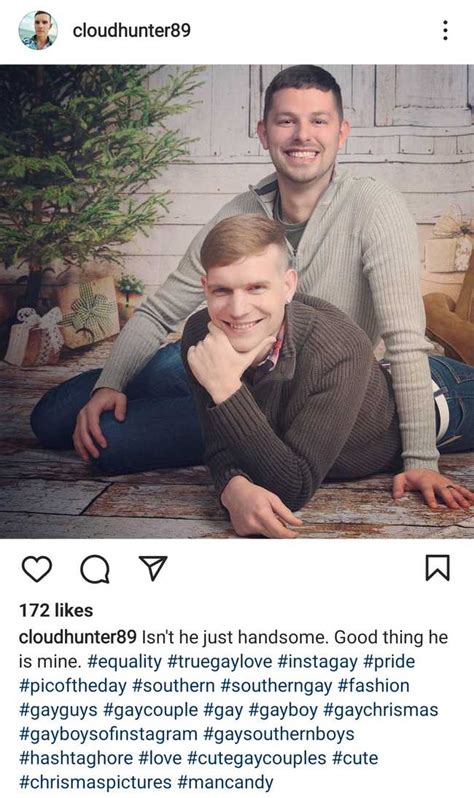The width and height of the screenshot is (474, 798).
Task: Select the #instagay hashtag
Action: pos(318,662)
